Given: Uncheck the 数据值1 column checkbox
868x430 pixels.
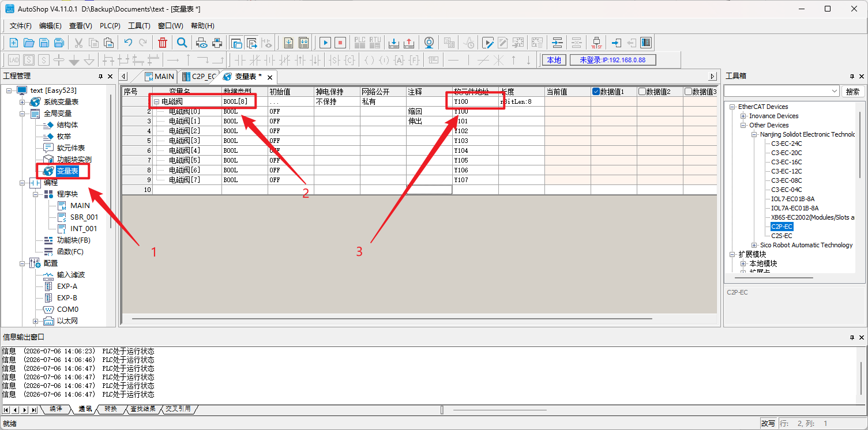Looking at the screenshot, I should tap(596, 91).
